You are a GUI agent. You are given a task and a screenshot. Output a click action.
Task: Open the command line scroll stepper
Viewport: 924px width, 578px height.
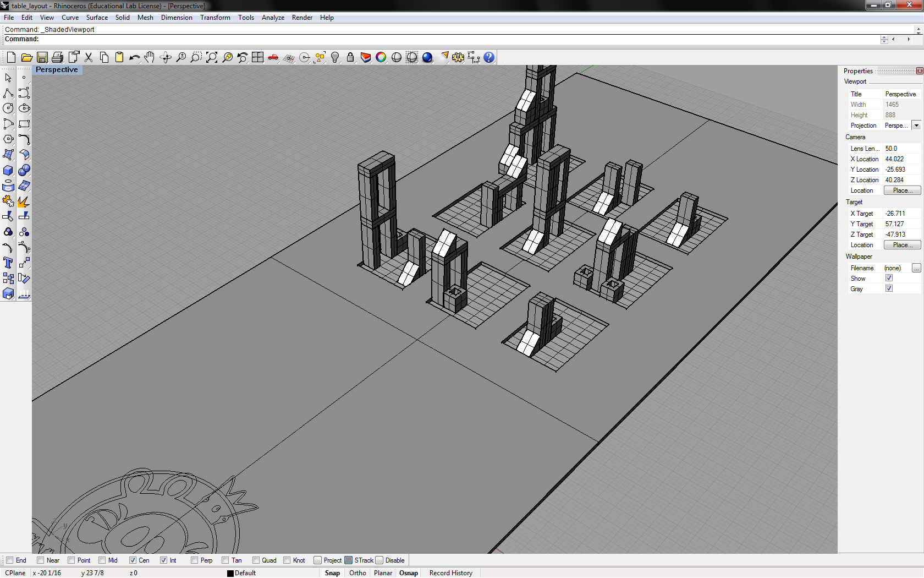(x=884, y=40)
